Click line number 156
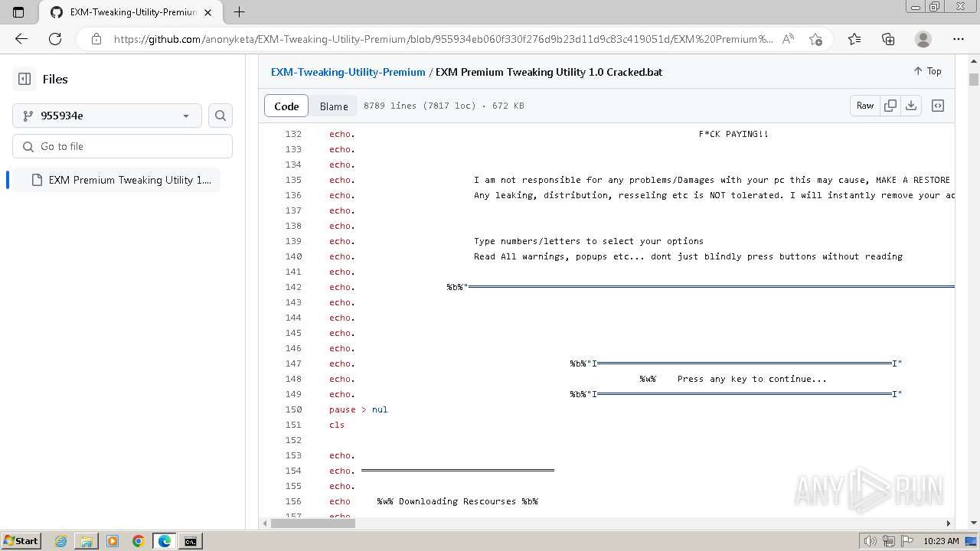The height and width of the screenshot is (551, 980). pyautogui.click(x=292, y=501)
